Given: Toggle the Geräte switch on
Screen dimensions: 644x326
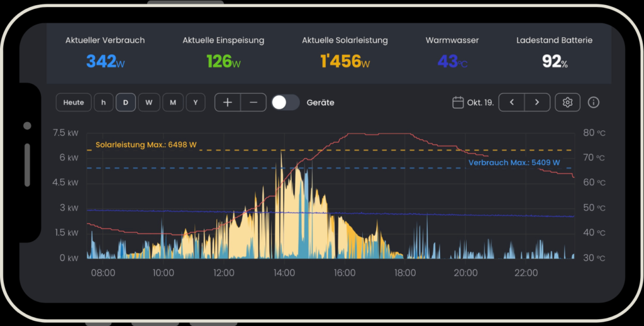Looking at the screenshot, I should 286,103.
